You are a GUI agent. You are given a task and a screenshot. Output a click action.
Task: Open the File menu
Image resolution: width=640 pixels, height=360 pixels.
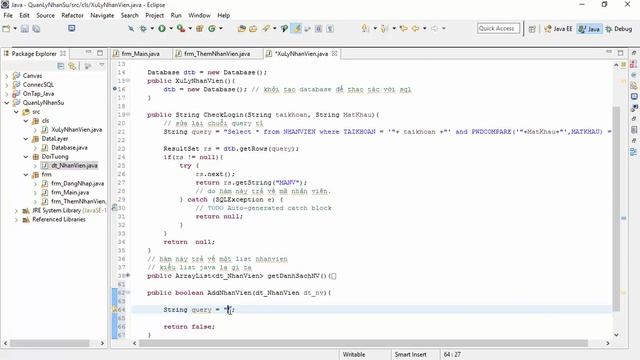tap(8, 15)
